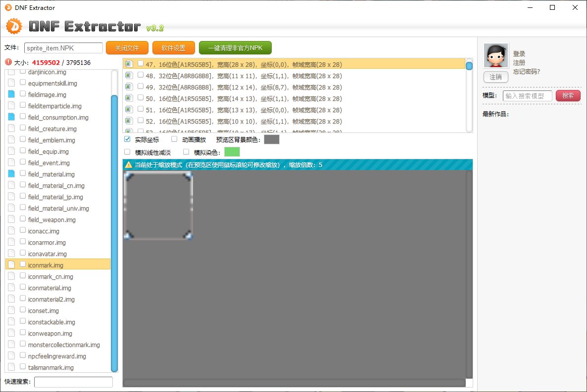Viewport: 587px width, 392px height.
Task: Click the blue file icon beside field_consumption.img
Action: 11,117
